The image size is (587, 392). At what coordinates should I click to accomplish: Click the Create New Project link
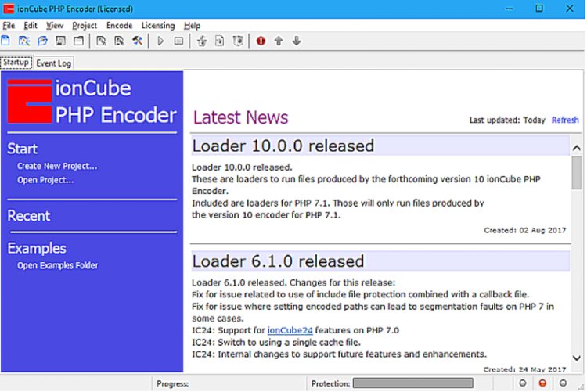pyautogui.click(x=57, y=166)
